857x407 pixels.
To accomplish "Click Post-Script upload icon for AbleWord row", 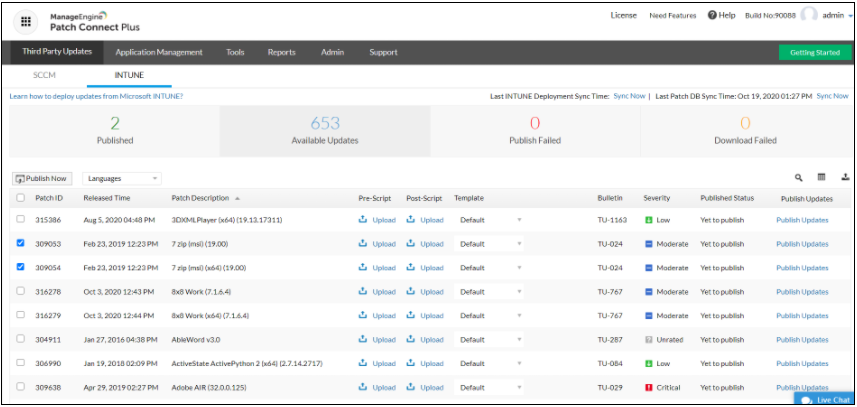I will tap(410, 339).
